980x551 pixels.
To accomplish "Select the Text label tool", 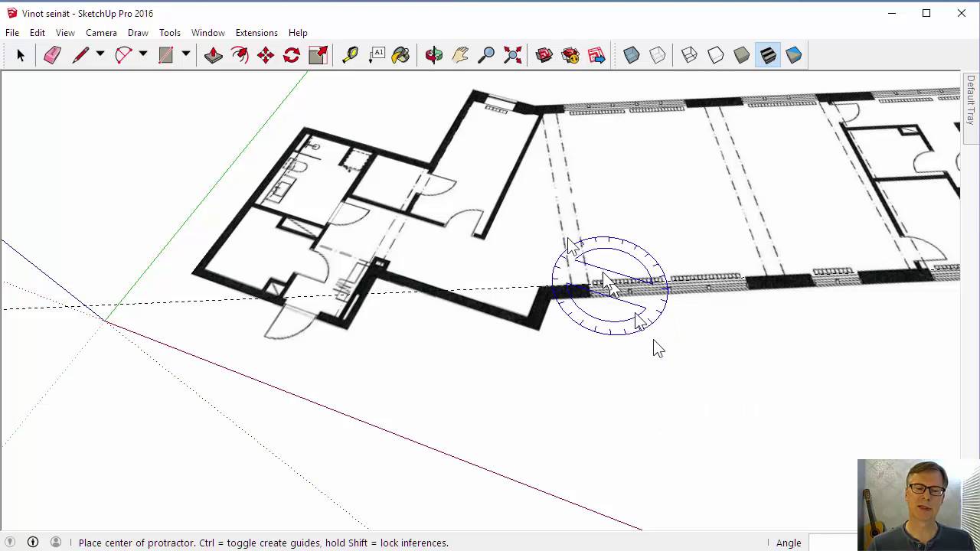I will 377,55.
